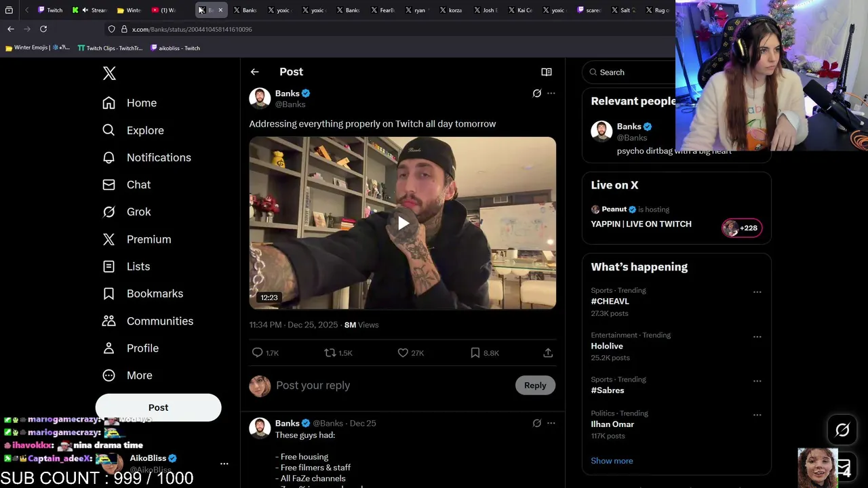The width and height of the screenshot is (868, 488).
Task: Switch to the Kai Ce browser tab
Action: (x=519, y=10)
